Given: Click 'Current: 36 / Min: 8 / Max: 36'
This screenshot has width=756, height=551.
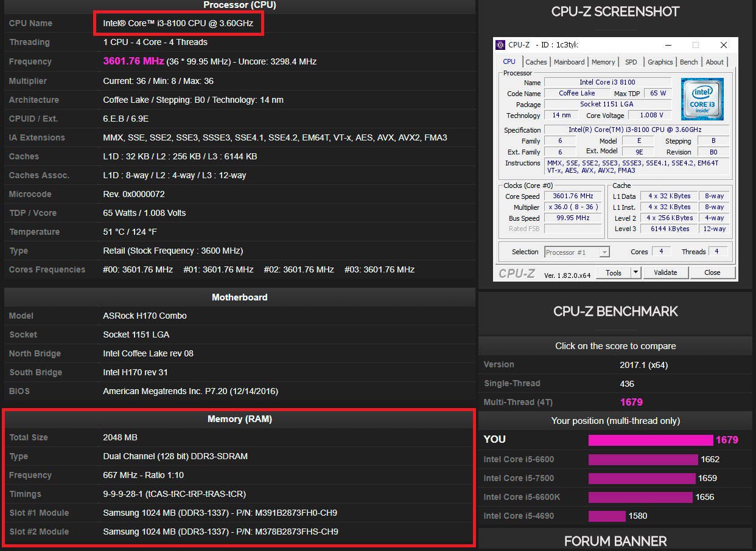Looking at the screenshot, I should [x=158, y=81].
